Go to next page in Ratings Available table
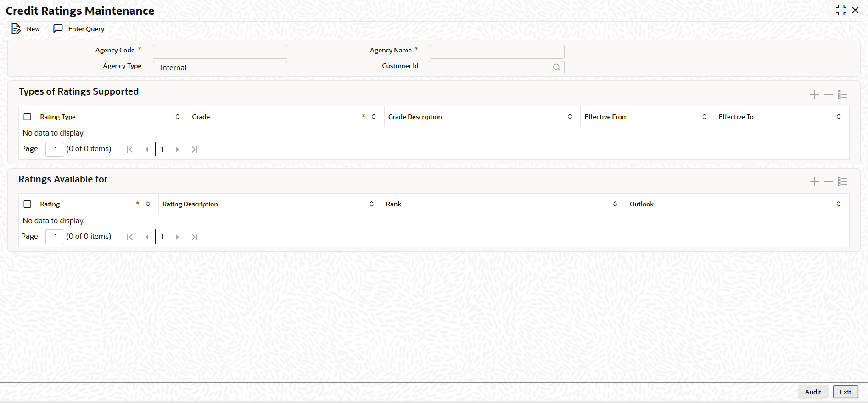Viewport: 868px width, 403px height. [x=178, y=237]
